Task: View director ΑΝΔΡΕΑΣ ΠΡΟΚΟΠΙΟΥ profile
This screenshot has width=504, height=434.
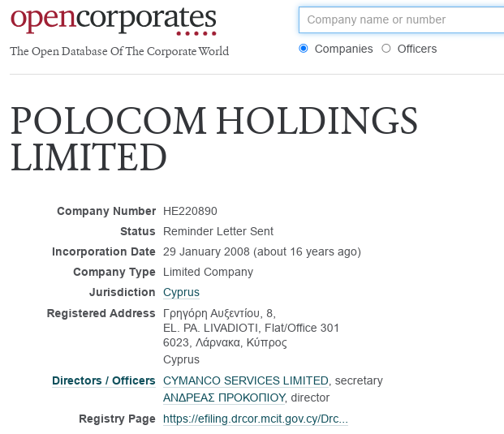Action: click(224, 397)
